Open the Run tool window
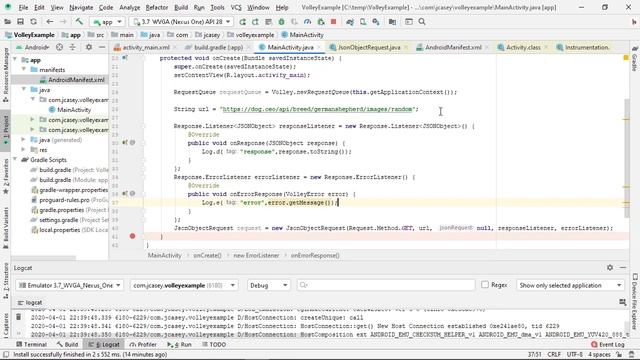Screen dimensions: 640x360 tap(180, 344)
